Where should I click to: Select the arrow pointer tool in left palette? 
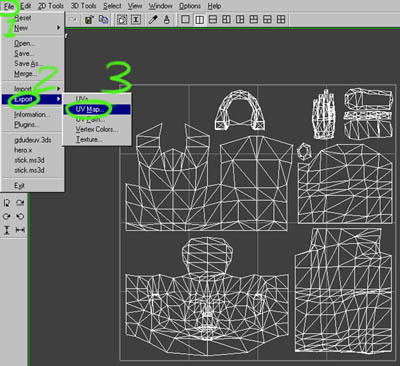(x=7, y=203)
